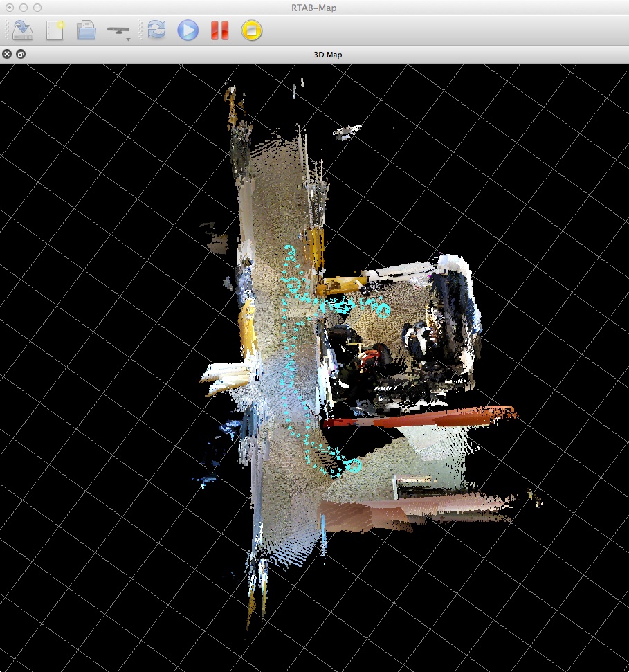Click the toolbar handle before the refresh icon

coord(141,30)
